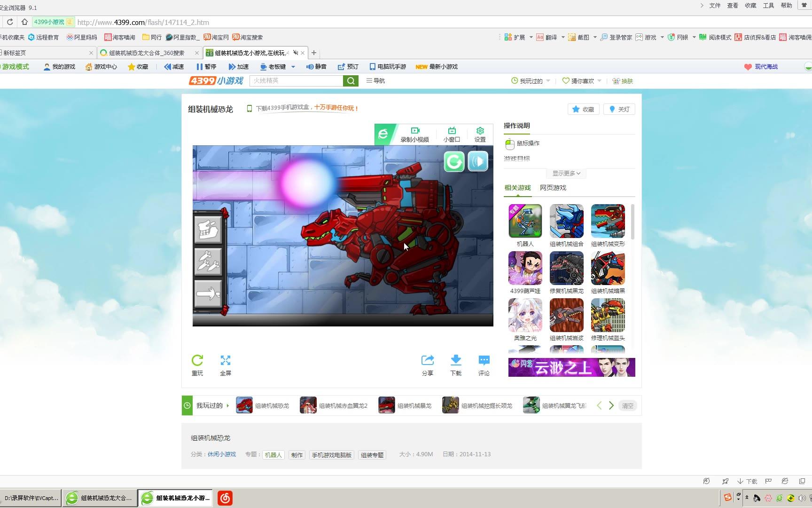The height and width of the screenshot is (508, 812).
Task: Open the 游戏中心 game center
Action: (x=101, y=67)
